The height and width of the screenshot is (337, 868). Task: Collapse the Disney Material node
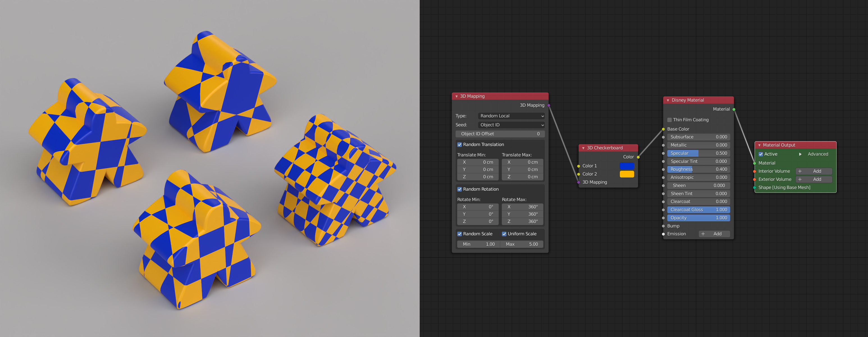[x=668, y=101]
